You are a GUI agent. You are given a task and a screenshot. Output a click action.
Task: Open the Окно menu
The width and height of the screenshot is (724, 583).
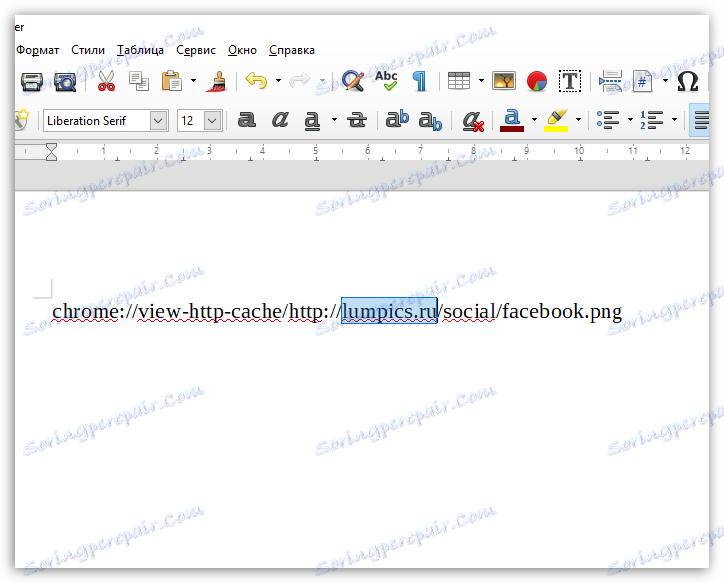[242, 50]
